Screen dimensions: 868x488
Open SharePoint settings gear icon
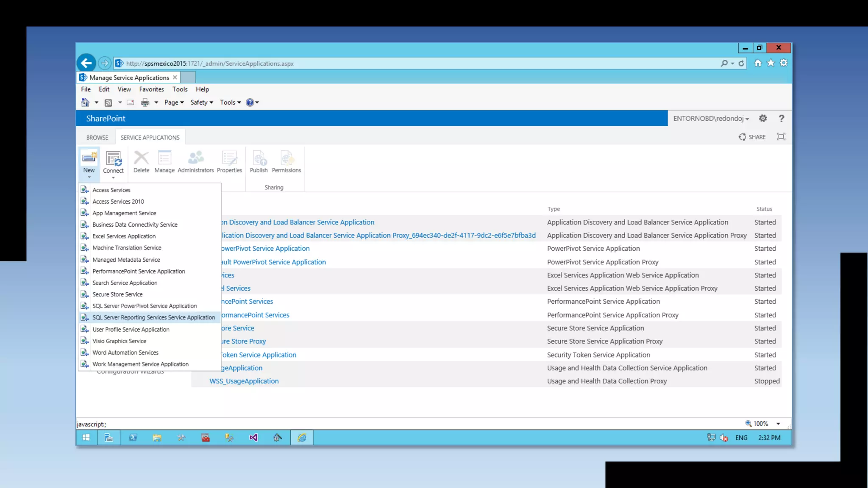pos(763,118)
